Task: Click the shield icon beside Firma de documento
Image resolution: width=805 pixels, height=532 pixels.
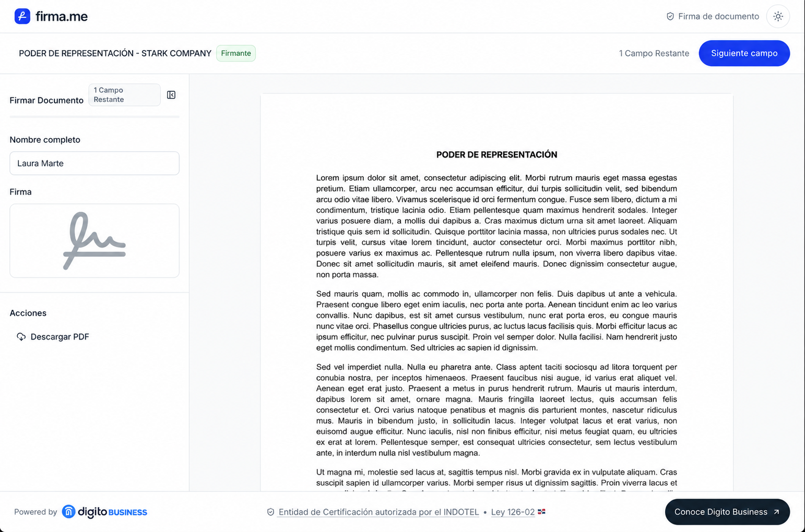Action: point(670,16)
